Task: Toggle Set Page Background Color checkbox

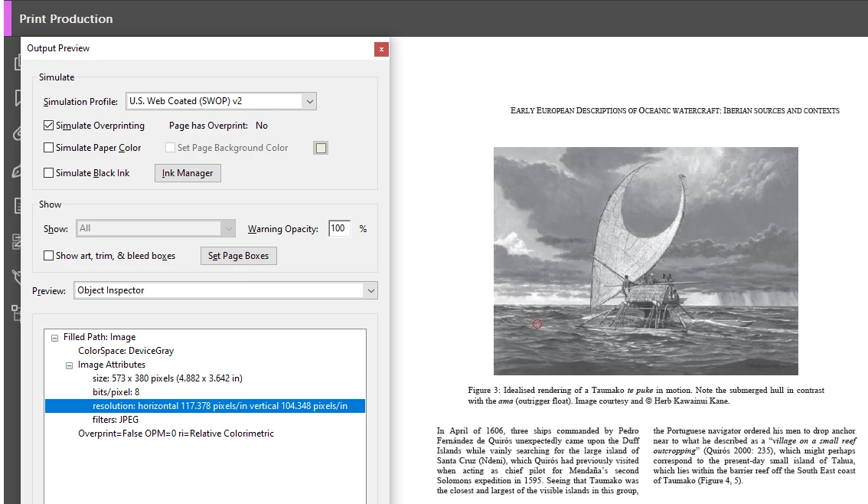Action: [x=171, y=148]
